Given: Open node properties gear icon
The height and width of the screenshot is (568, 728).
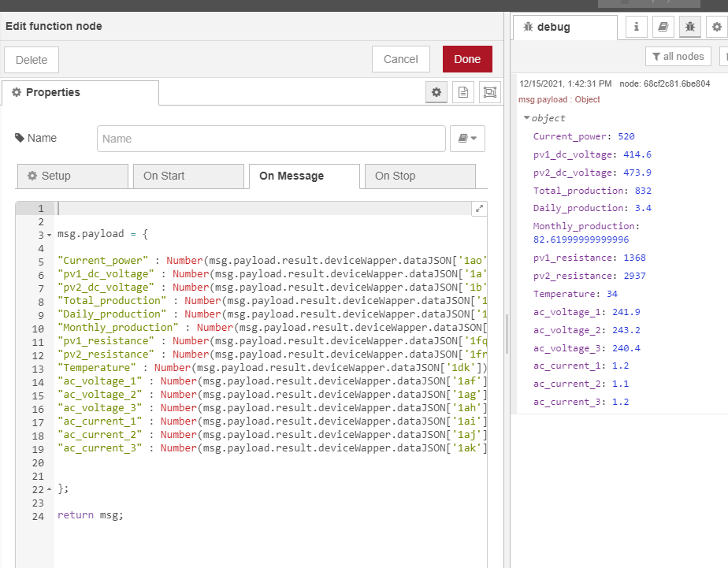Looking at the screenshot, I should [x=436, y=92].
